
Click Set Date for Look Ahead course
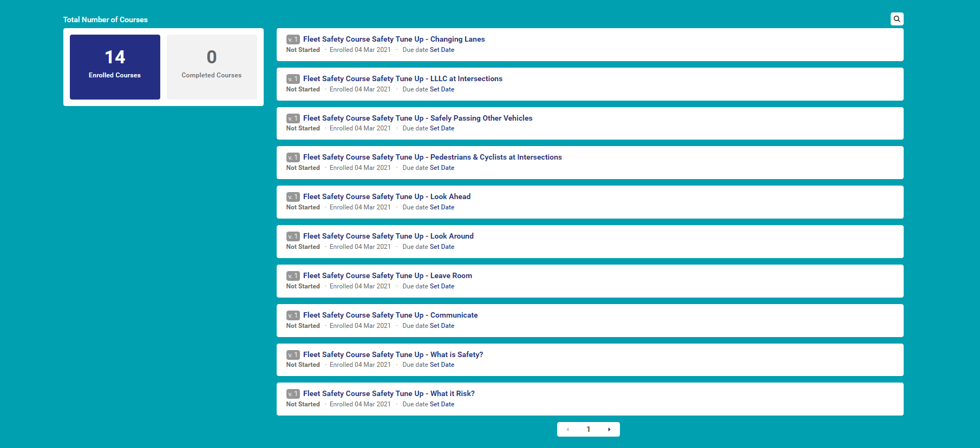click(442, 207)
